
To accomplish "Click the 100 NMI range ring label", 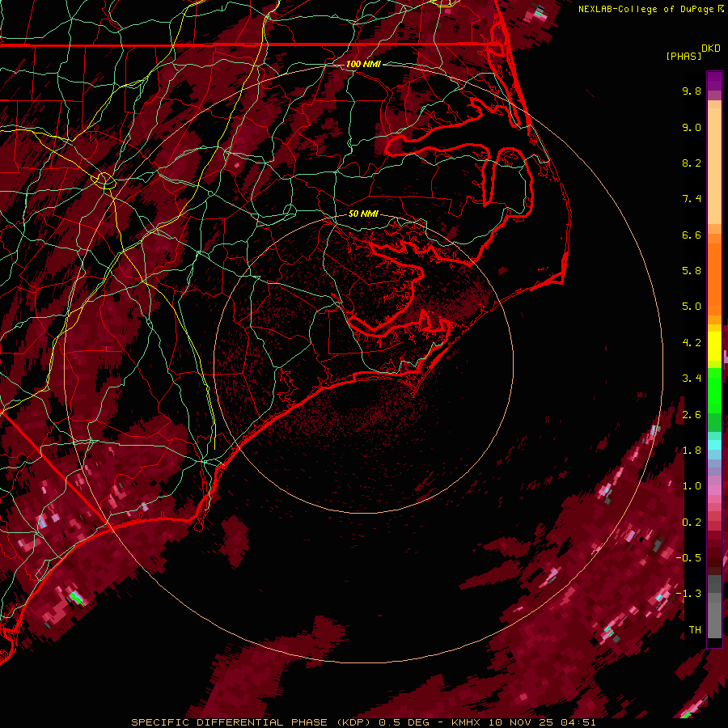I will [363, 64].
